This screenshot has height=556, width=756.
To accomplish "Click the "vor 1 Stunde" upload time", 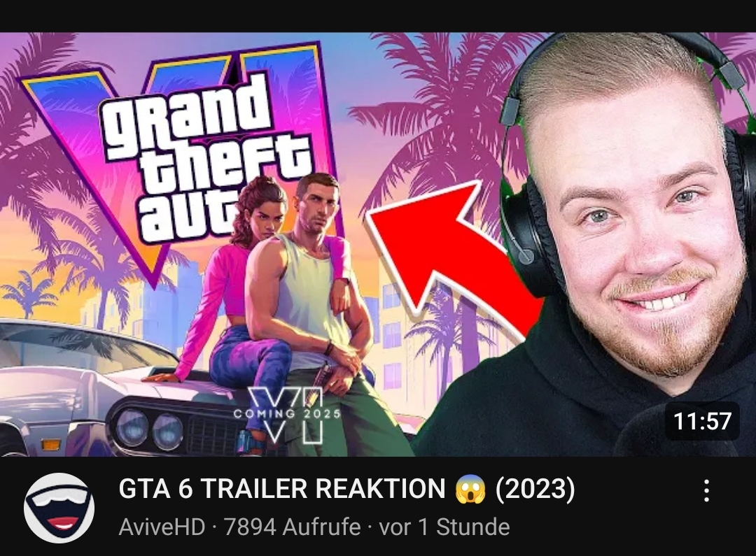I will [444, 527].
